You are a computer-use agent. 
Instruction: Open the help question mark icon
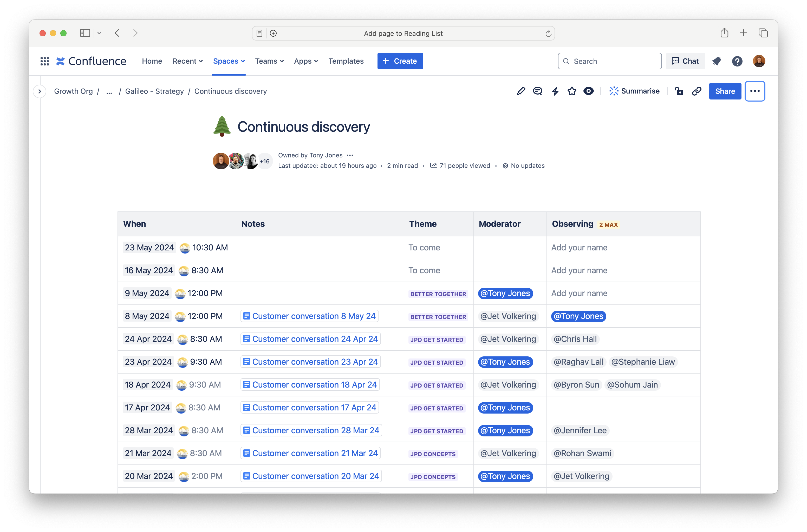[x=737, y=61]
